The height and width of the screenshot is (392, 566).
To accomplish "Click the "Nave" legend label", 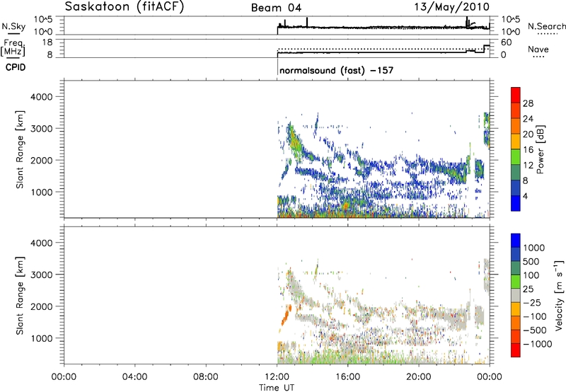I will coord(538,50).
